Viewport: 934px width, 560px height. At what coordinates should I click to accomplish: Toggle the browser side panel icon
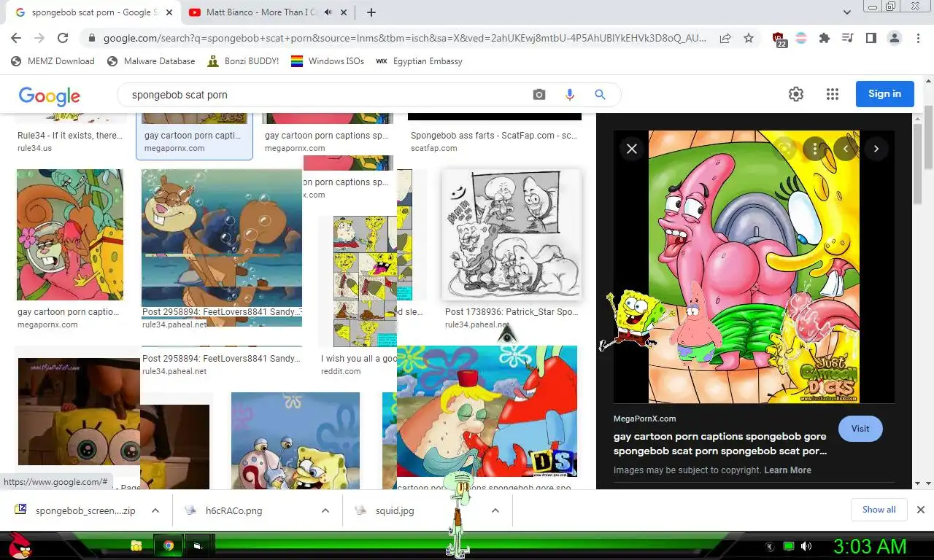coord(871,39)
